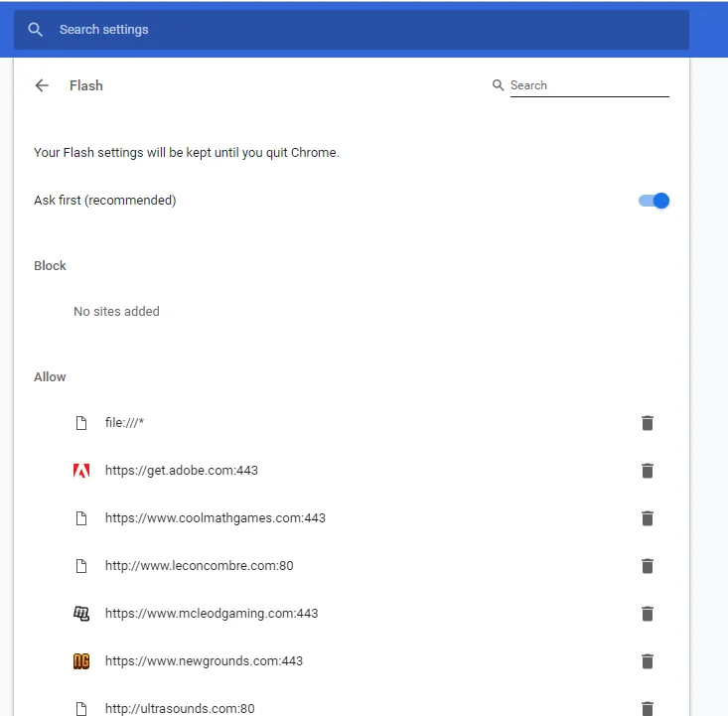728x716 pixels.
Task: Select the http://www.leconcombre.com:80 entry
Action: point(200,566)
